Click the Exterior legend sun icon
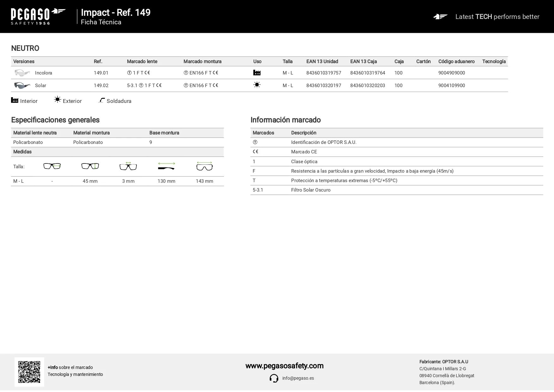Image resolution: width=554 pixels, height=392 pixels. tap(57, 99)
